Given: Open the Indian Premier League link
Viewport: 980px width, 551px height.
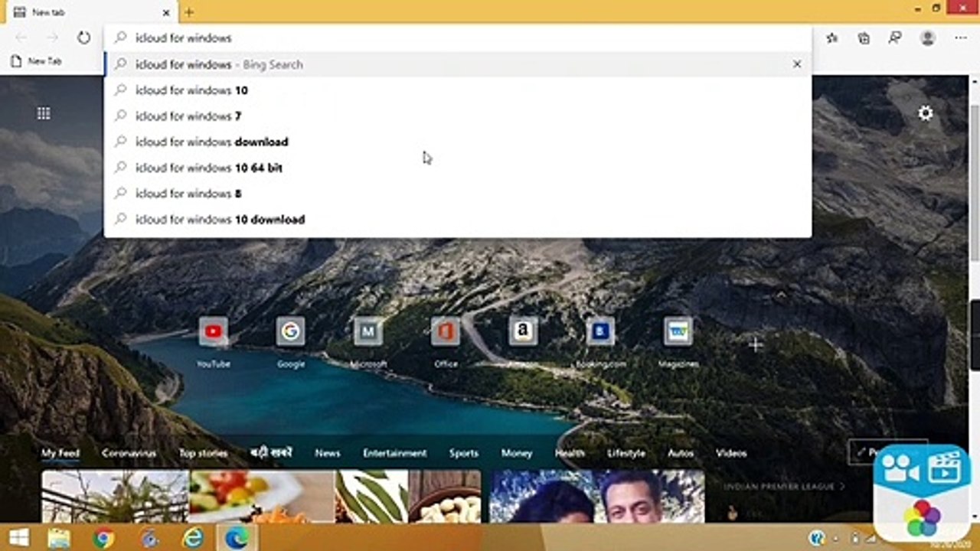Looking at the screenshot, I should coord(785,486).
